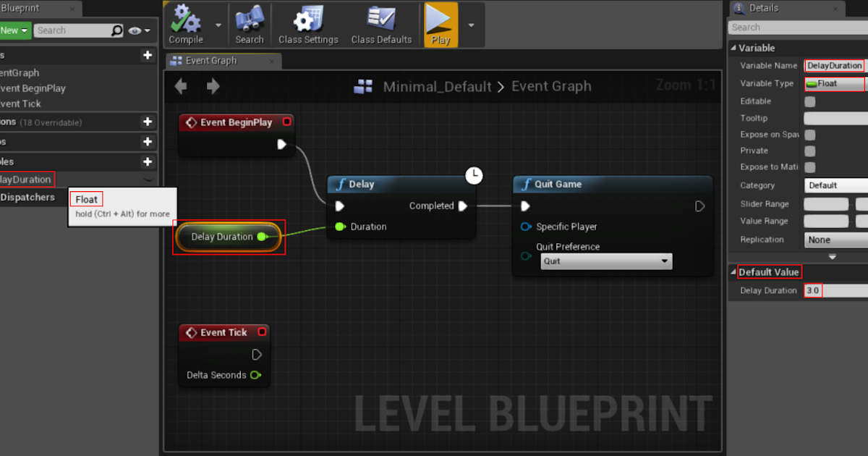
Task: Open the Replication dropdown set to None
Action: [835, 240]
